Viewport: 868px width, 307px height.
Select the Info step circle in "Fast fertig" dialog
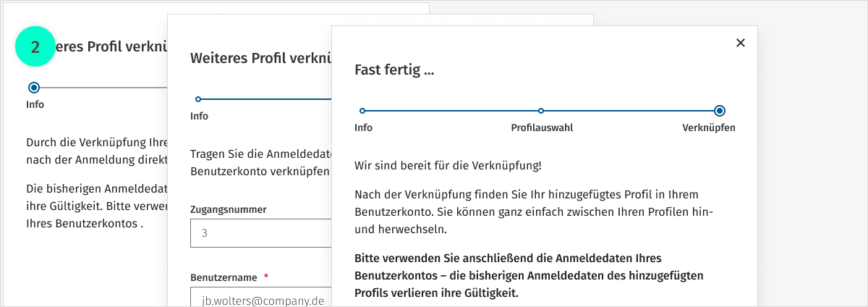click(x=362, y=111)
